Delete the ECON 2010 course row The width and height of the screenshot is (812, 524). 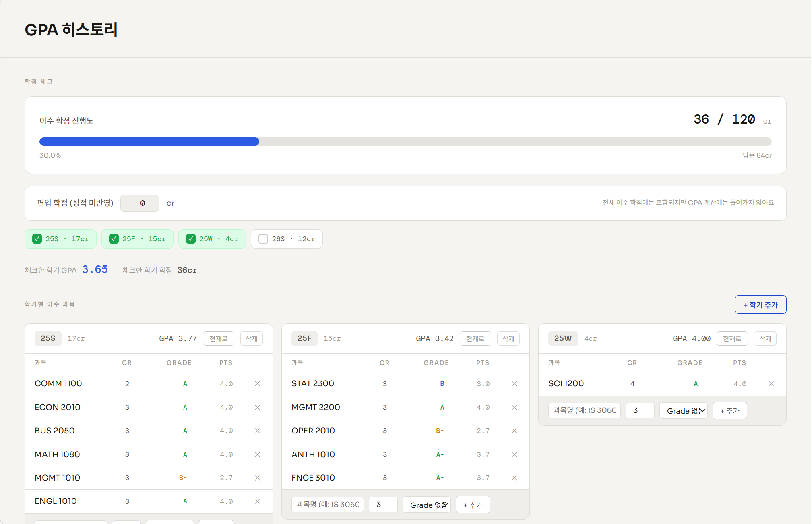pos(258,408)
